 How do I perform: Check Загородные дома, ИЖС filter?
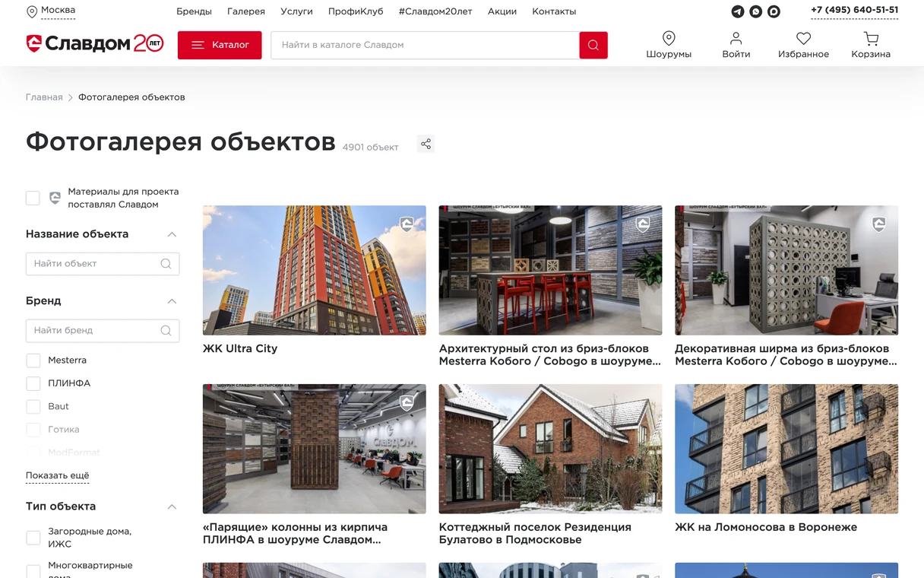33,538
